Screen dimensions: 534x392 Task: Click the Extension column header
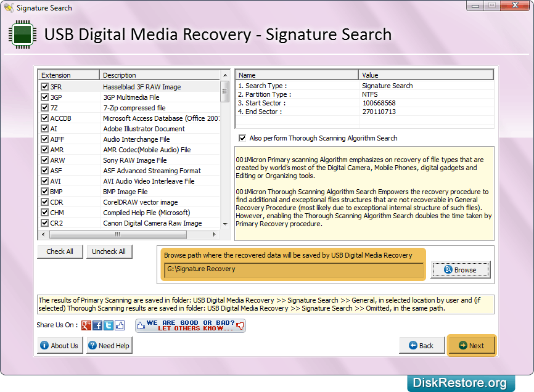69,75
